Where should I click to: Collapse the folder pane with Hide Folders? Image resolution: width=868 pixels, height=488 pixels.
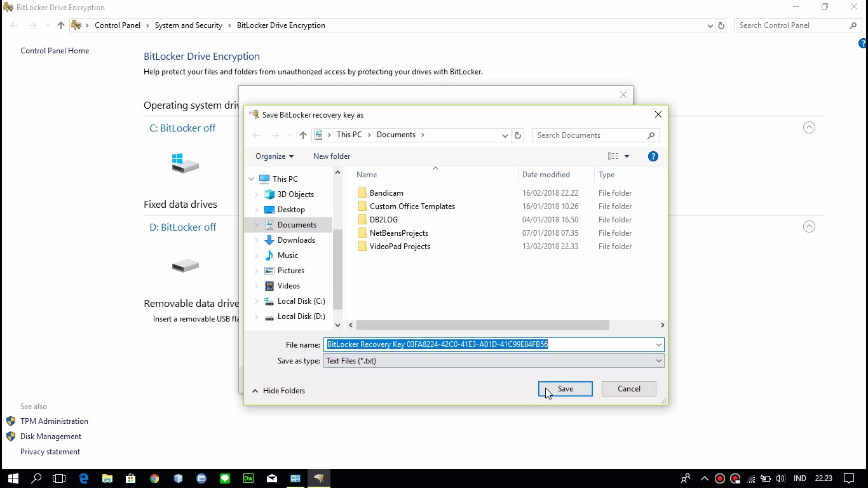(278, 391)
